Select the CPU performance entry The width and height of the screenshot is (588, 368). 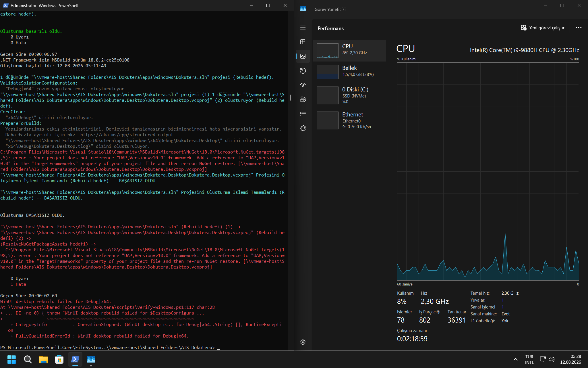[350, 51]
